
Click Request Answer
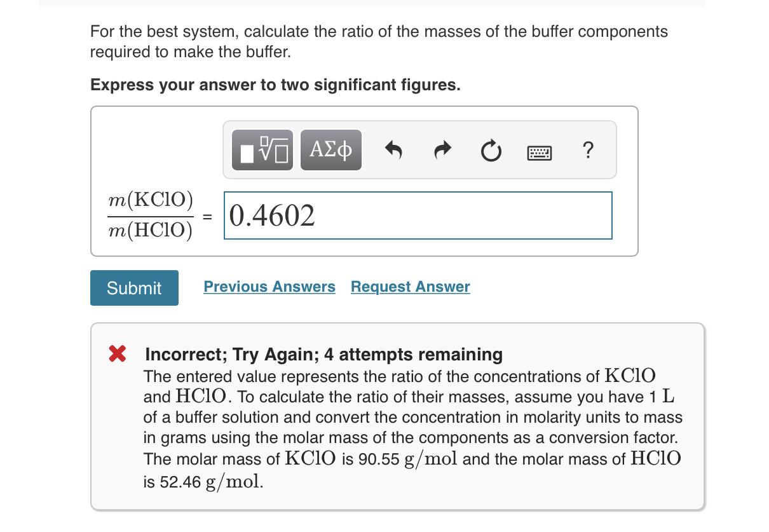(409, 287)
